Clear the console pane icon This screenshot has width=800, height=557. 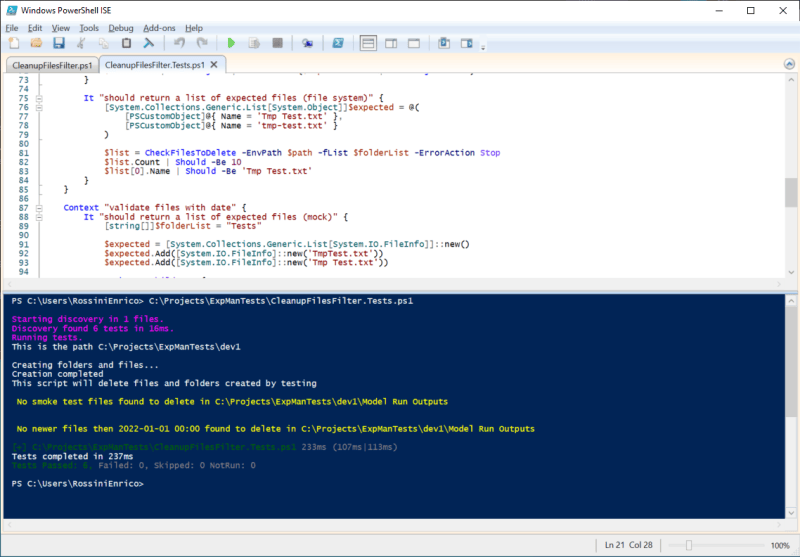point(148,43)
